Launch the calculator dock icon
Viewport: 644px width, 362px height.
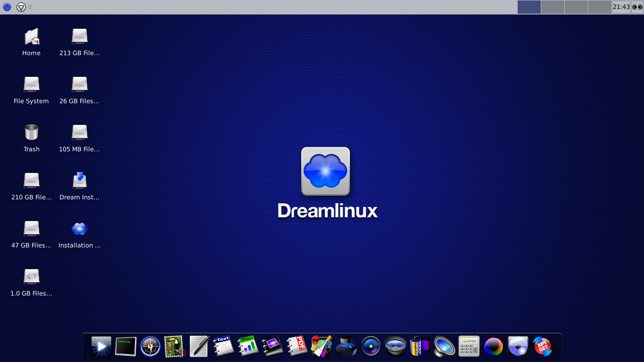click(x=469, y=346)
